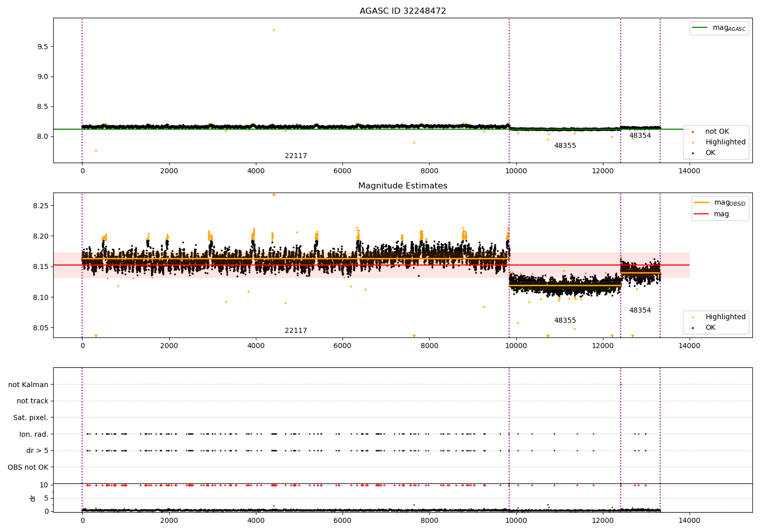Click the "dr > 5" axis label

(37, 450)
